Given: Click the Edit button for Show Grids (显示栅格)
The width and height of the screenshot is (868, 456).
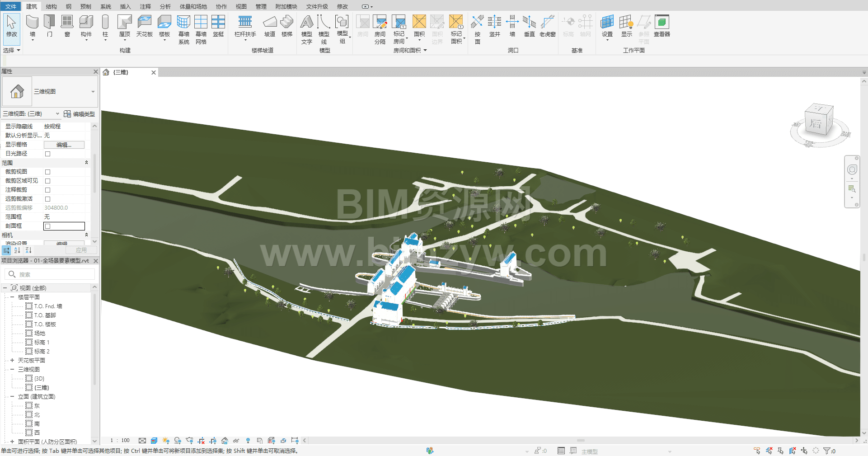Looking at the screenshot, I should pos(64,145).
